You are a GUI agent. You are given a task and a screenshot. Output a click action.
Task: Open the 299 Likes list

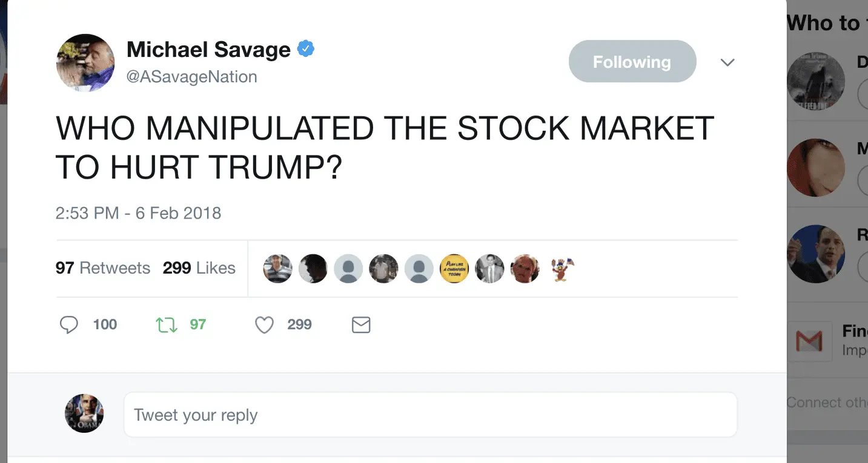point(199,268)
